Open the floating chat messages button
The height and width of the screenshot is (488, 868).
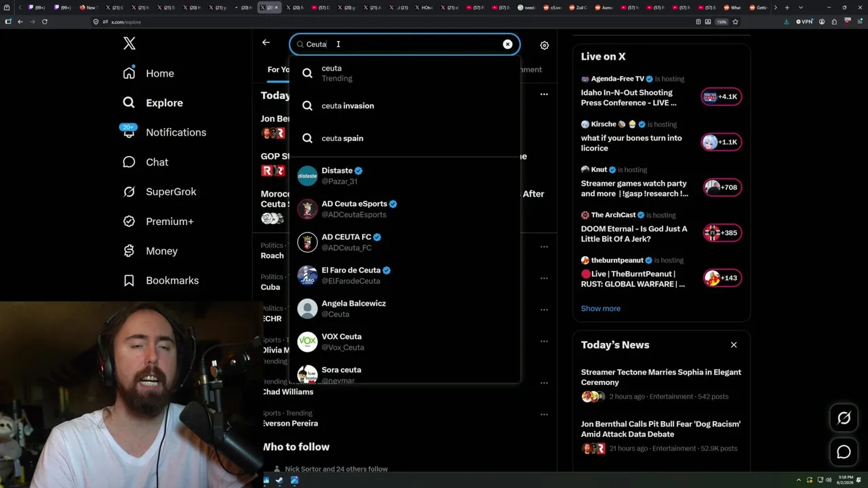[844, 452]
